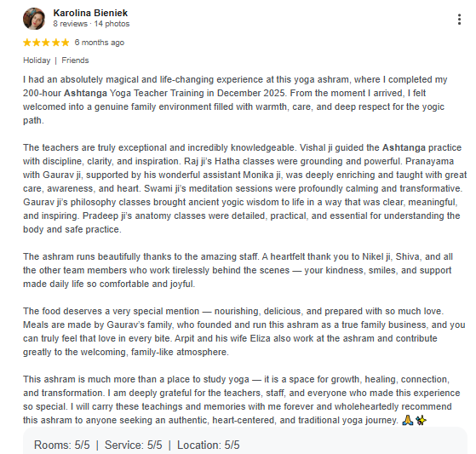This screenshot has width=476, height=454.
Task: Click the paragraph starting "This ashram is much more"
Action: coord(242,399)
